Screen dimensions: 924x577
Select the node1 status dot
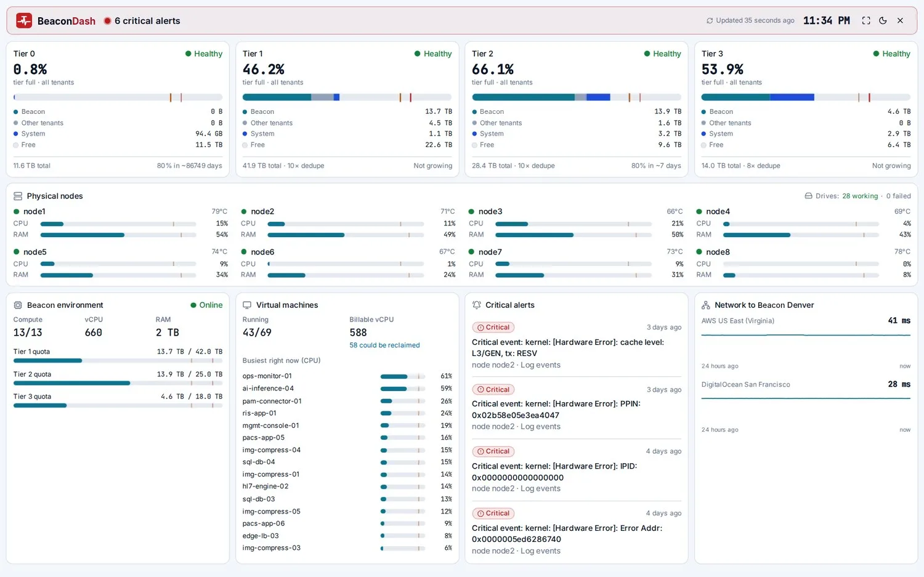coord(17,212)
